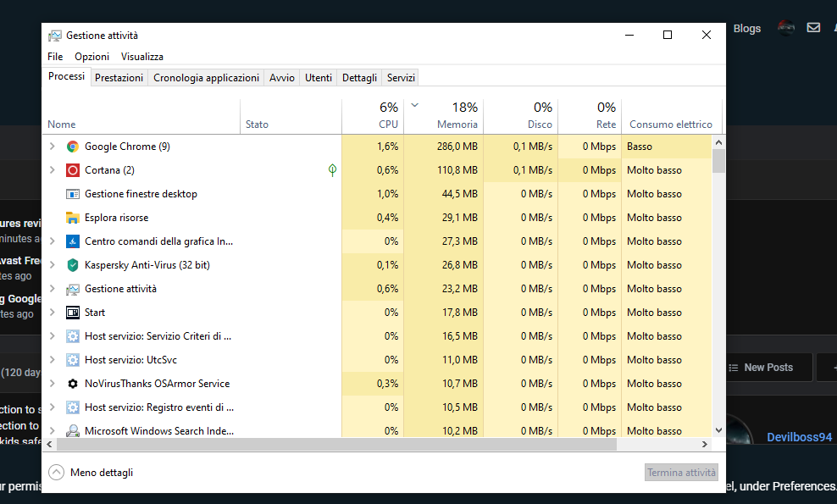Click the vertical scrollbar down arrow
This screenshot has height=504, width=837.
point(719,430)
